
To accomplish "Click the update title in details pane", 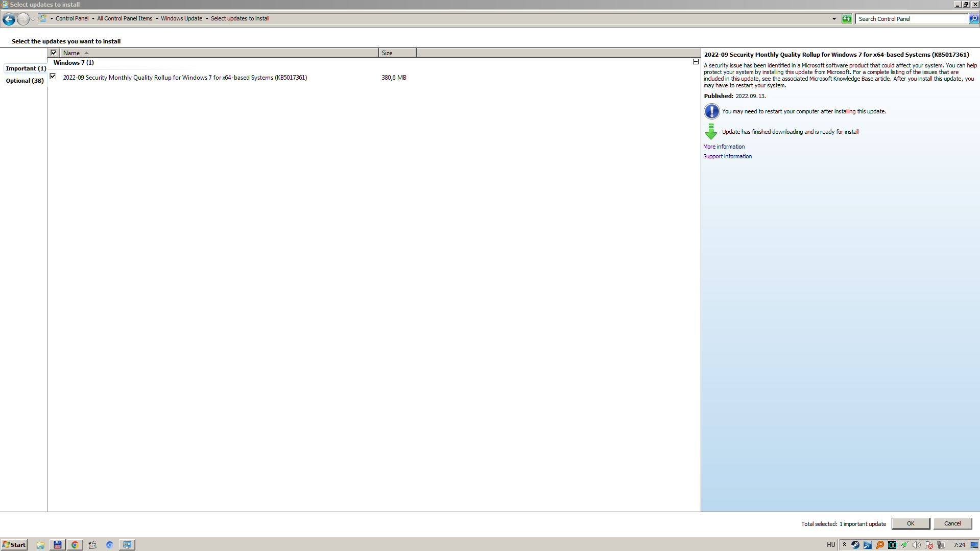I will (x=836, y=55).
